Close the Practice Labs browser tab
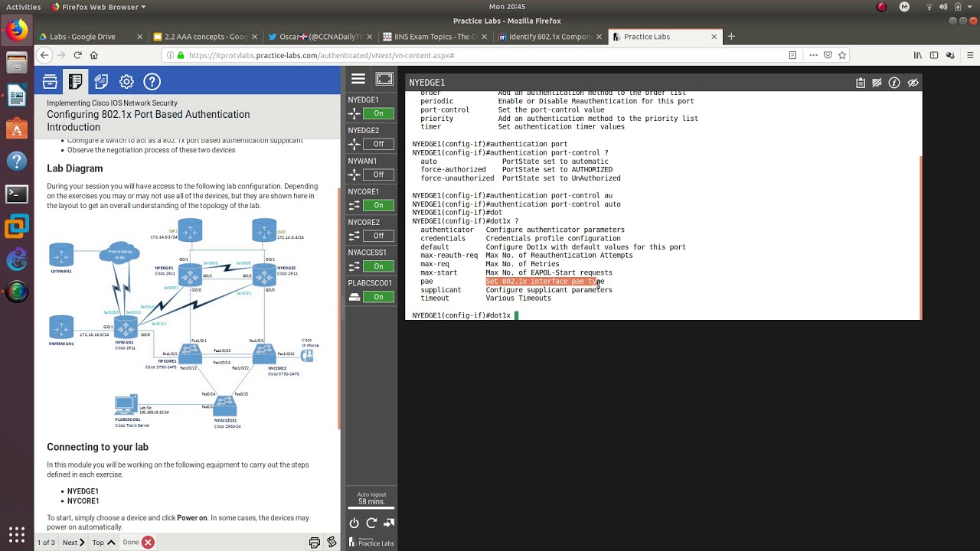This screenshot has width=980, height=551. coord(714,36)
